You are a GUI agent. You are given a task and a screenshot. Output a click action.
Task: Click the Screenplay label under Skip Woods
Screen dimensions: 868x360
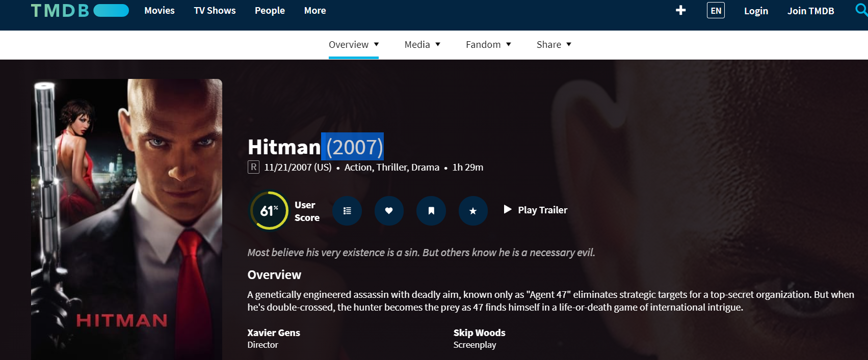tap(475, 345)
